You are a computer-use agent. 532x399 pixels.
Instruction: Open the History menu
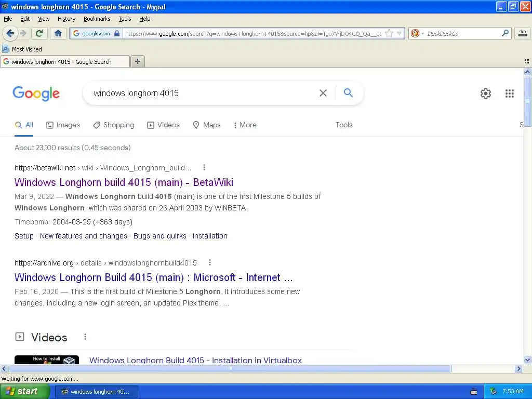66,19
